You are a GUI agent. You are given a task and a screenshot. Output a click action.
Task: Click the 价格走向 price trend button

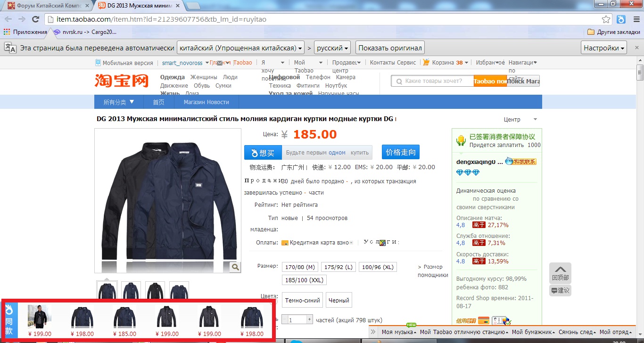tap(401, 152)
